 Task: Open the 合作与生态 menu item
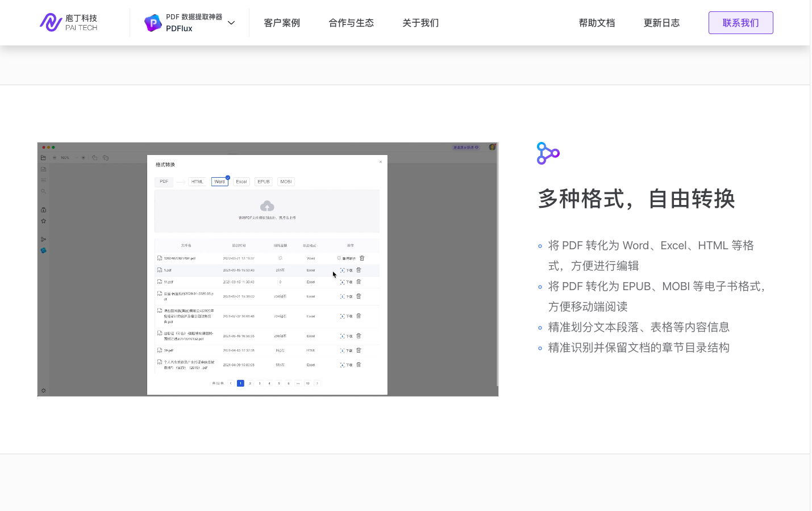coord(351,23)
